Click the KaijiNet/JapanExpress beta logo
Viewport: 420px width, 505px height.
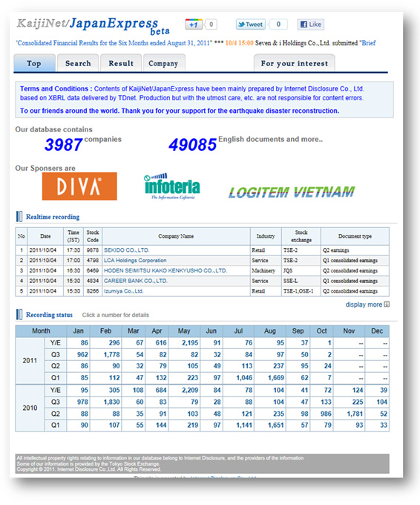[93, 26]
